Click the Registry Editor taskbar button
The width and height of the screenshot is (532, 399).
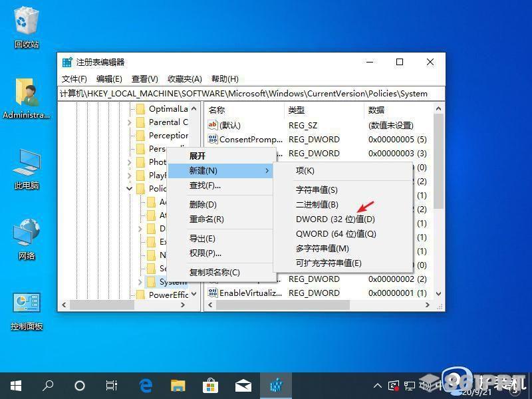[276, 386]
